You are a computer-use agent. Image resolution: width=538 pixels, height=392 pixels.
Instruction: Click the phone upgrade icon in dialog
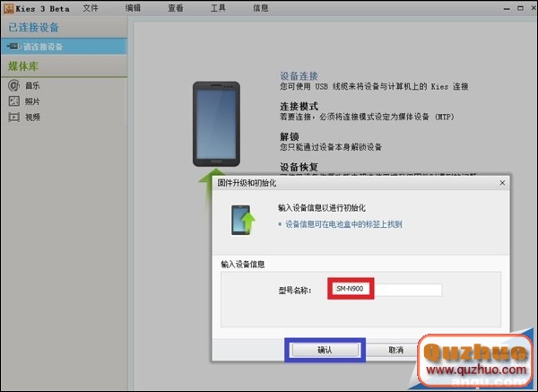243,220
